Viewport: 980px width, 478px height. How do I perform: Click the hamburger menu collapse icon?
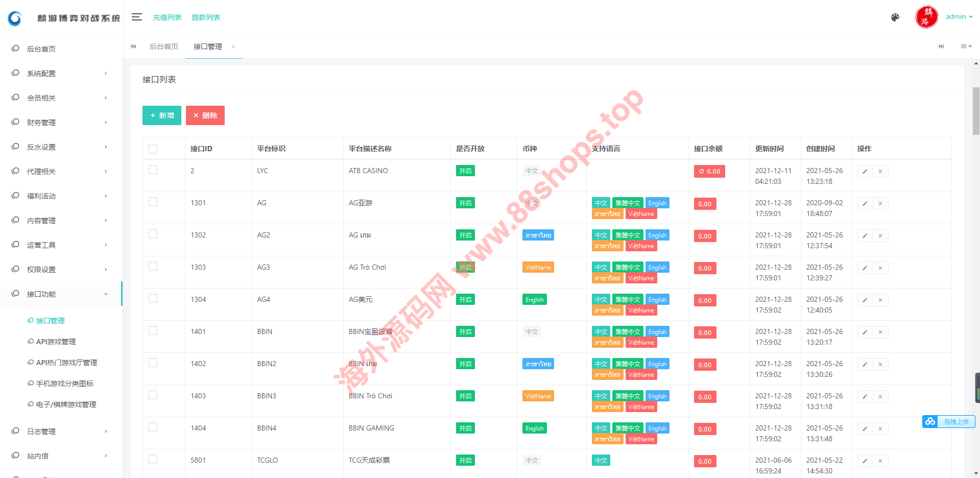pyautogui.click(x=136, y=17)
